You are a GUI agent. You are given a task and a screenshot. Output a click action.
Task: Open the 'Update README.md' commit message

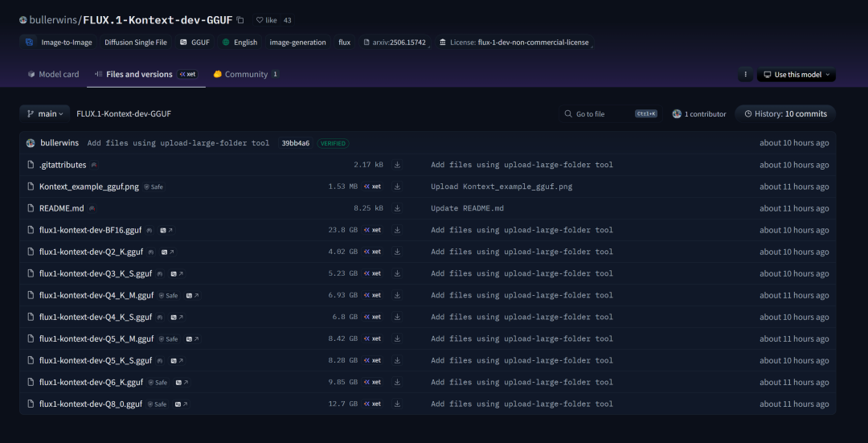point(467,208)
